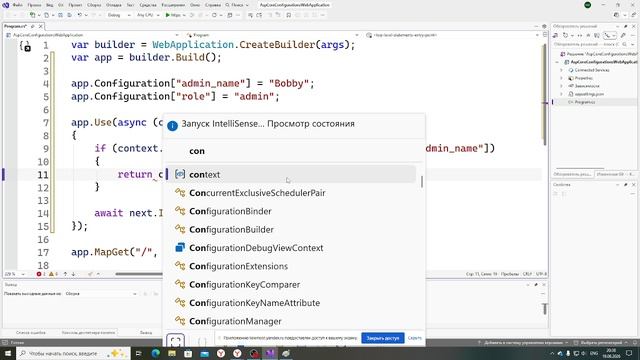Open the output source dropdown showing Сборка
This screenshot has height=360, width=640.
click(x=101, y=293)
